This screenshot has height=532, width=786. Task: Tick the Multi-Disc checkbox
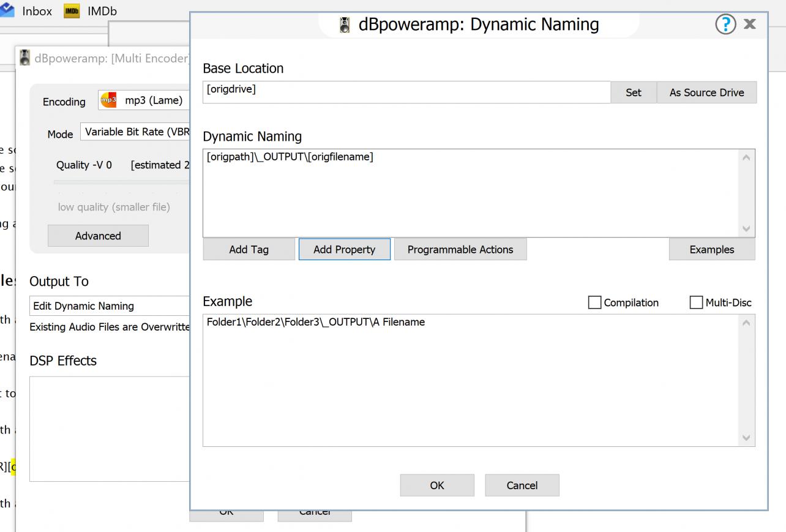[696, 302]
